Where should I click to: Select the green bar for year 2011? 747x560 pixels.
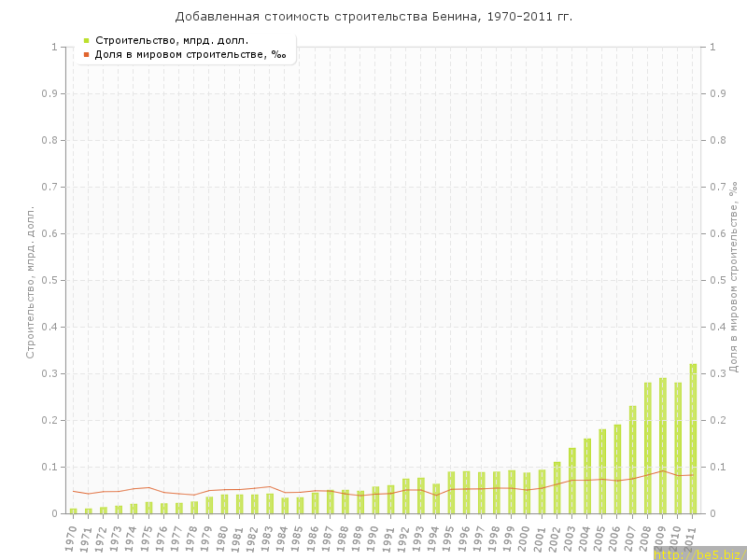(x=693, y=439)
